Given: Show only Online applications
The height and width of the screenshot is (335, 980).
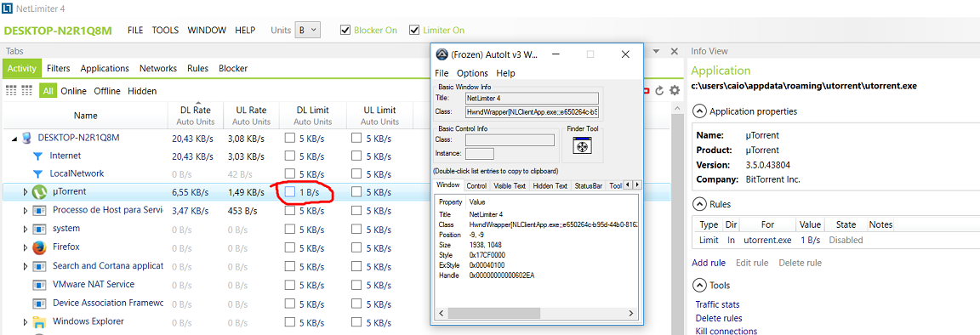Looking at the screenshot, I should pos(74,91).
